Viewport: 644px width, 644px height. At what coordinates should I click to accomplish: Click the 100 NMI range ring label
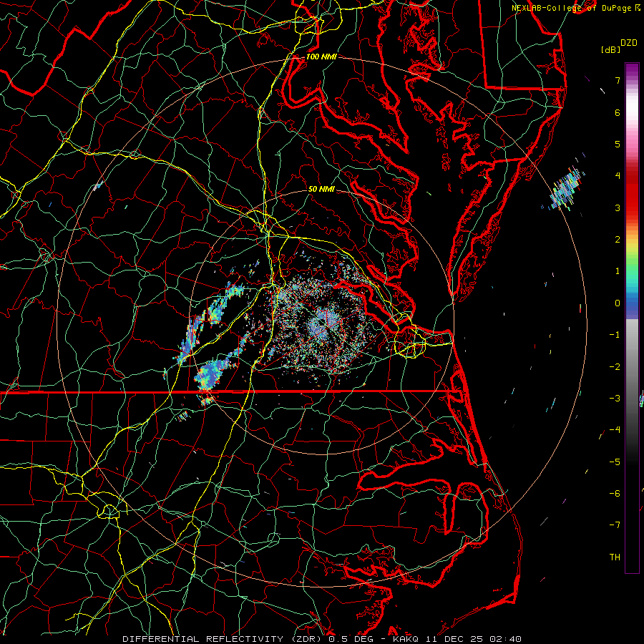click(x=321, y=57)
